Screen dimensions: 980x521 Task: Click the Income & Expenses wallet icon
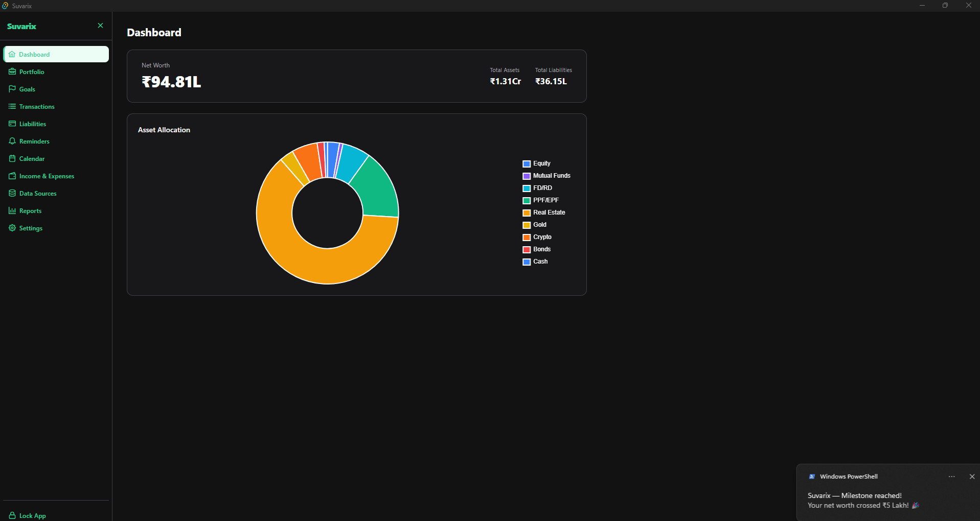12,176
